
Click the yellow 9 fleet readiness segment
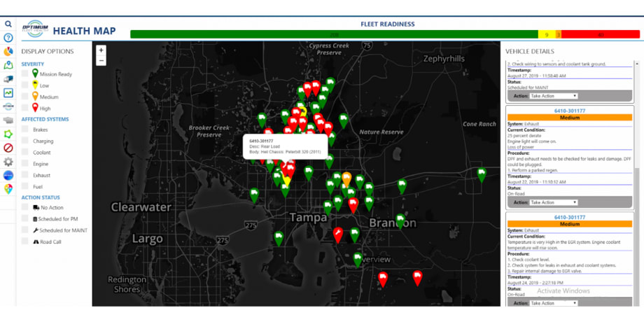pos(547,35)
